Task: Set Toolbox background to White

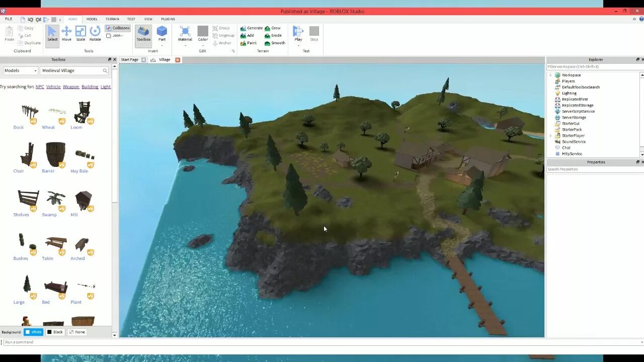Action: click(x=34, y=332)
